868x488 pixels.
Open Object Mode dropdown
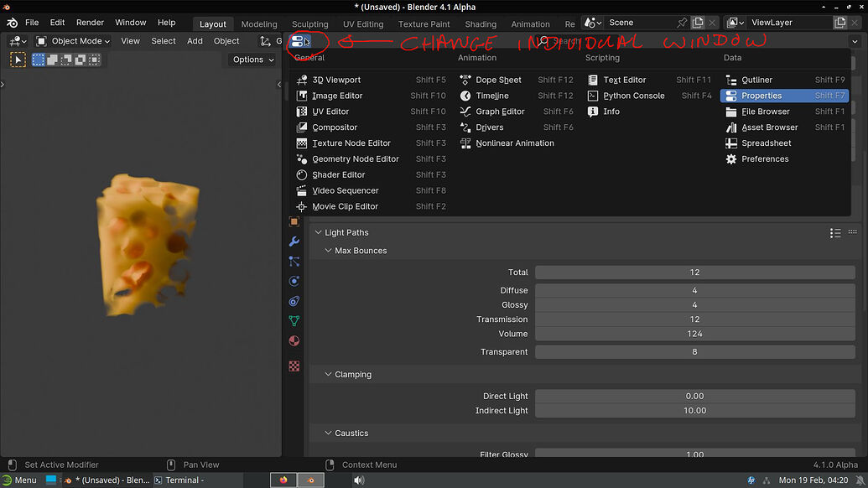72,41
